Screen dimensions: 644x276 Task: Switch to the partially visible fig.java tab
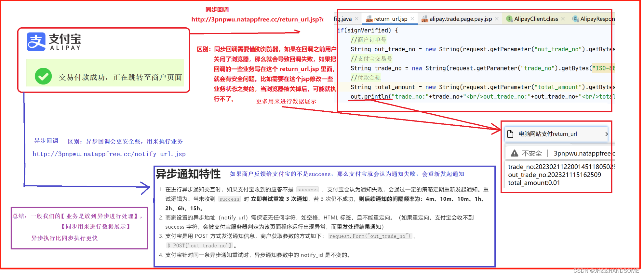tap(342, 19)
